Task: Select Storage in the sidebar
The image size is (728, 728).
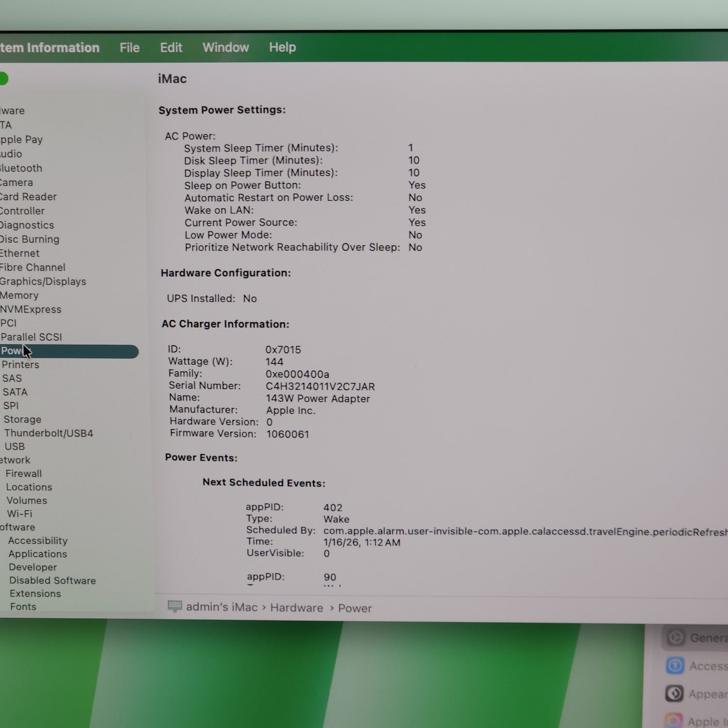Action: (x=22, y=419)
